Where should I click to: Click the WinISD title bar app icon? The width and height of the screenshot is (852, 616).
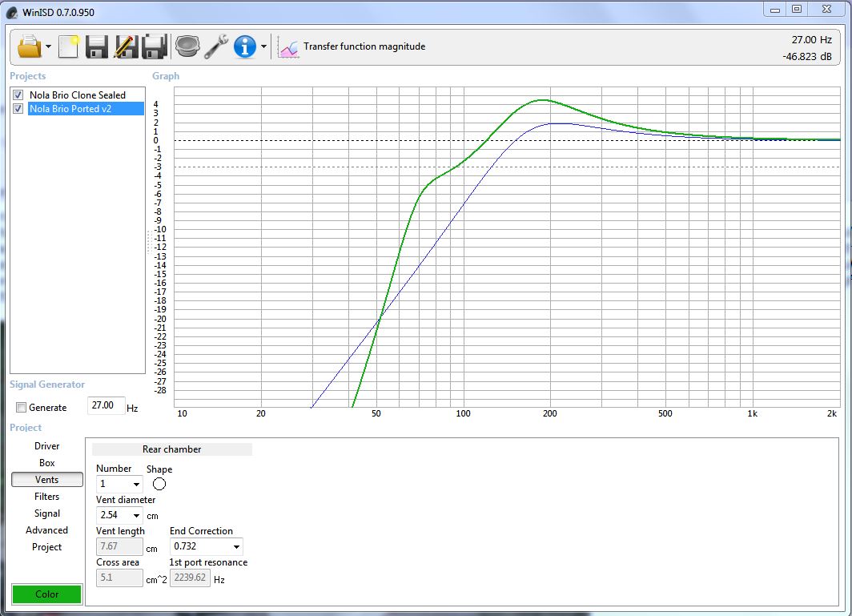[x=12, y=12]
